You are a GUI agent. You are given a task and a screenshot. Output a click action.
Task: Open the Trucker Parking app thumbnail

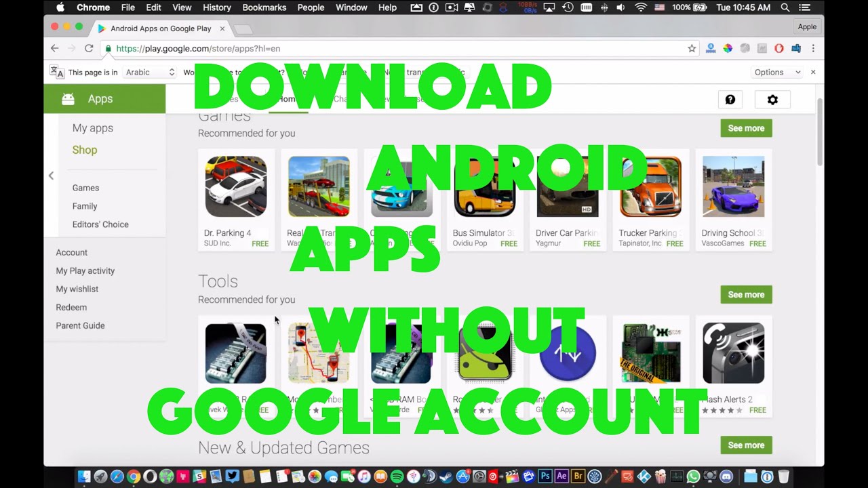651,186
